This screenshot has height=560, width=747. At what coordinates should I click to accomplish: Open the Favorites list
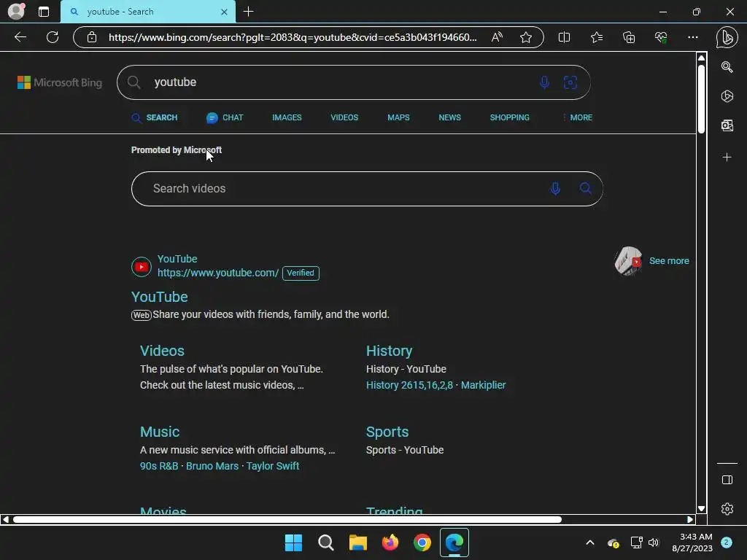click(597, 37)
